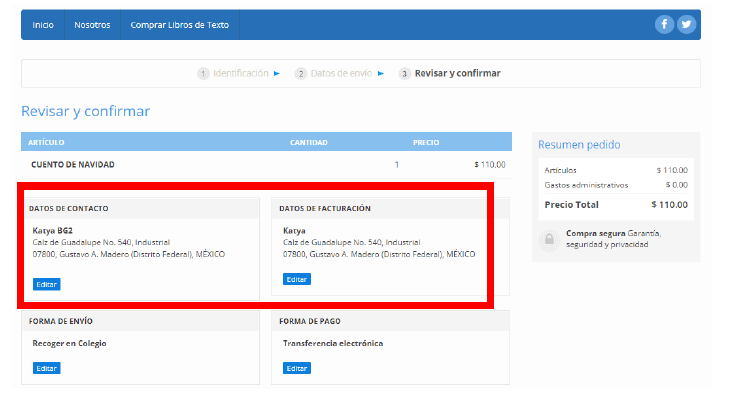Viewport: 738px width, 396px height.
Task: Click the step 2 number circle
Action: click(301, 74)
